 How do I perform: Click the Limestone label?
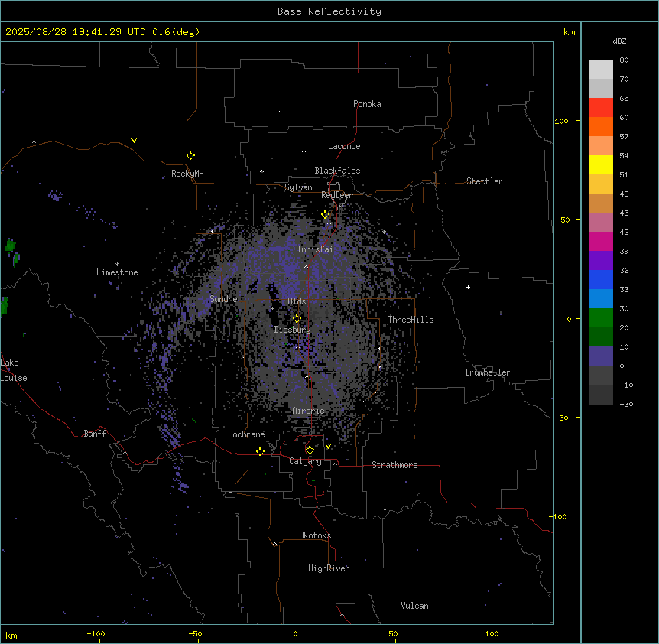[x=117, y=272]
